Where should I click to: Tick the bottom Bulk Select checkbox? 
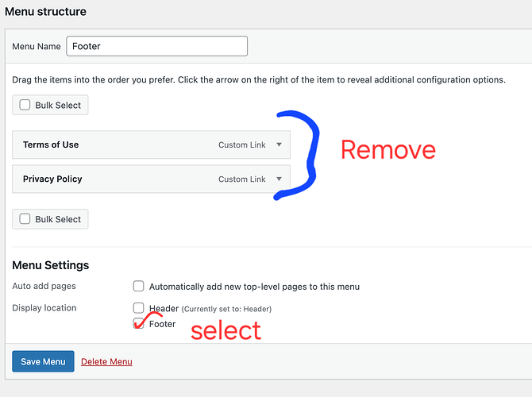[x=25, y=219]
